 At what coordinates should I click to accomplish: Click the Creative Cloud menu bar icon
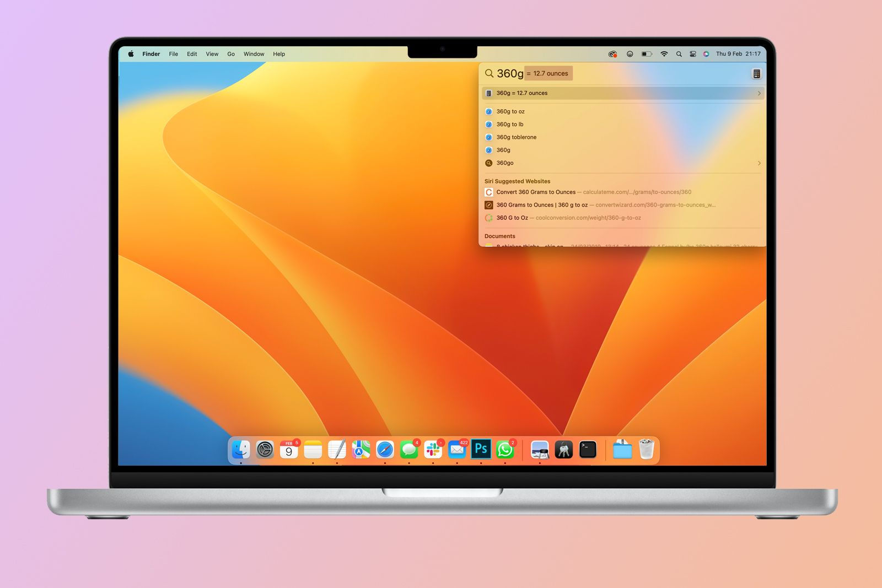pos(612,54)
